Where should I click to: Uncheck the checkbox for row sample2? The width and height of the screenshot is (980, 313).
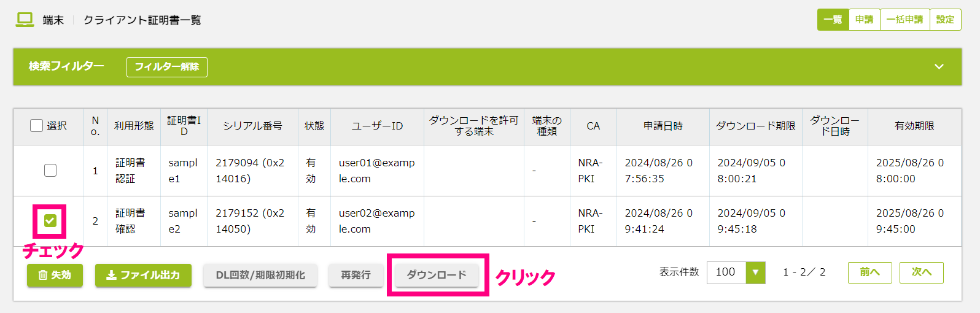[50, 220]
